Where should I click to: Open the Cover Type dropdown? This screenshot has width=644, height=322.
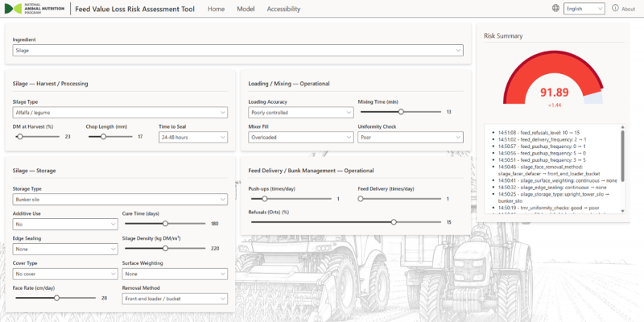click(65, 274)
